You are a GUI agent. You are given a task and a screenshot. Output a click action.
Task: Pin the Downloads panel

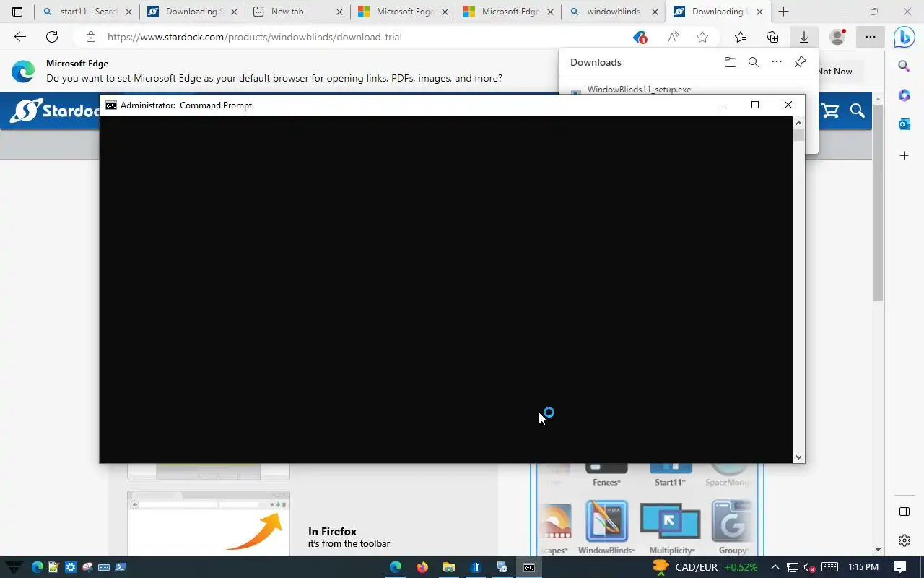pos(800,62)
